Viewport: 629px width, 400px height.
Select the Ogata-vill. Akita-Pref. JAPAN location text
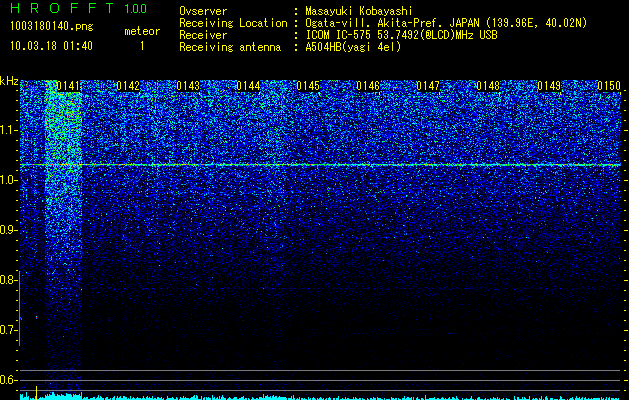[446, 23]
